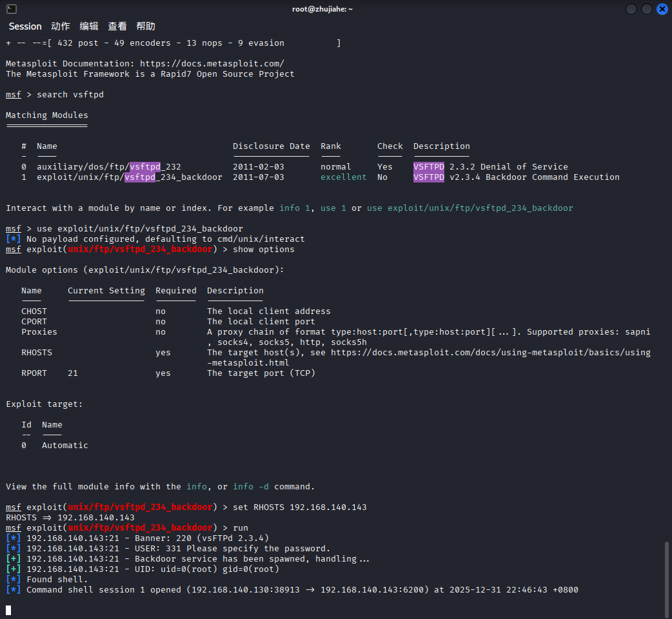Screen dimensions: 672x619
Task: Click the 'Required' column header
Action: 176,290
